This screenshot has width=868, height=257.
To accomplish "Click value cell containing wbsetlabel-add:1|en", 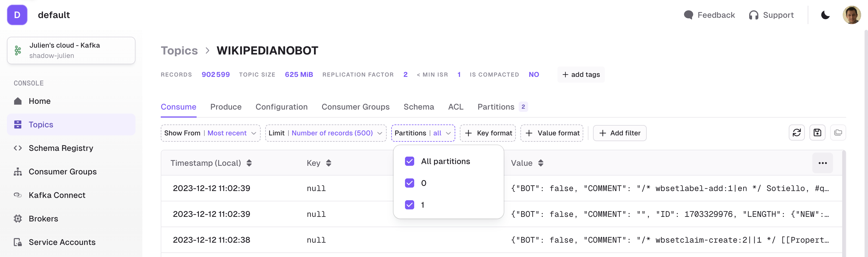I will coord(670,188).
